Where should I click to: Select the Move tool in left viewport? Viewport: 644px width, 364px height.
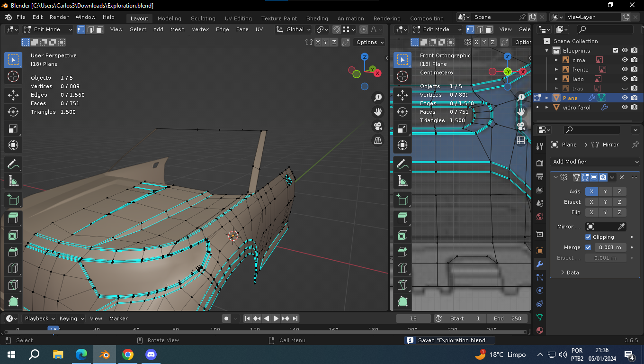coord(13,95)
